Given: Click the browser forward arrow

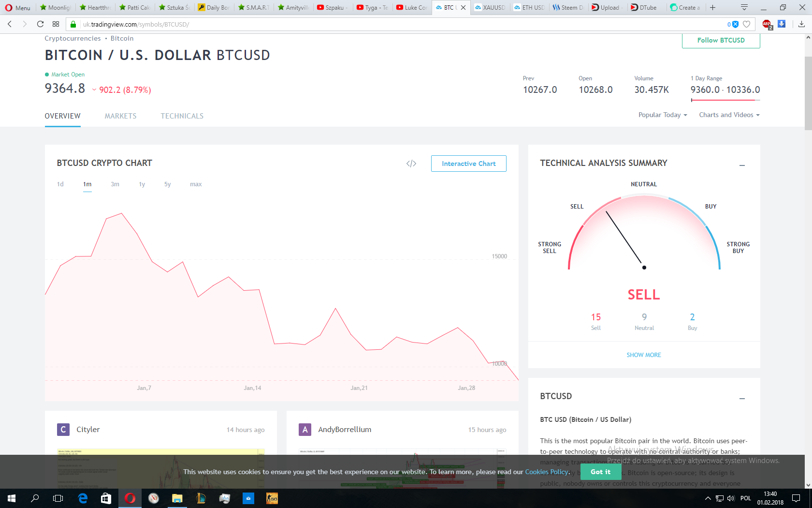Looking at the screenshot, I should [x=25, y=24].
